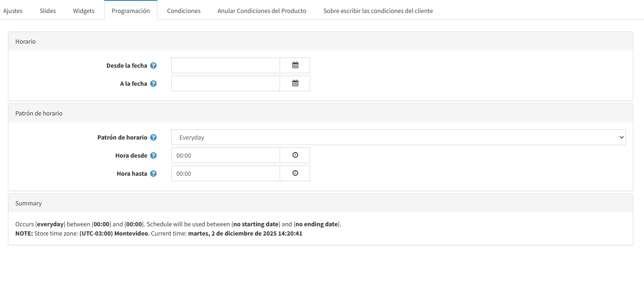Select the Programación tab
Viewport: 644px width, 281px height.
[131, 11]
